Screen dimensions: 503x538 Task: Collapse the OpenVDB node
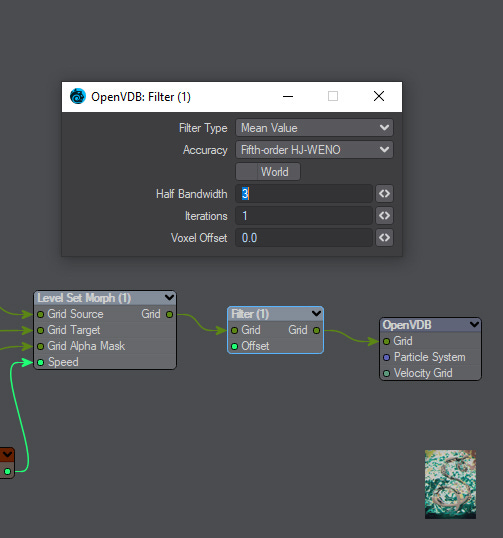(x=475, y=324)
